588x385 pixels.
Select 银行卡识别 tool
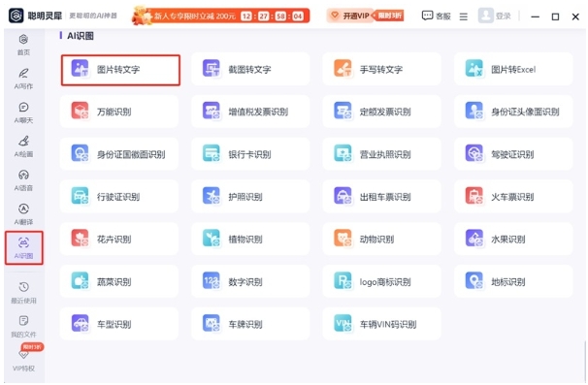pyautogui.click(x=250, y=154)
